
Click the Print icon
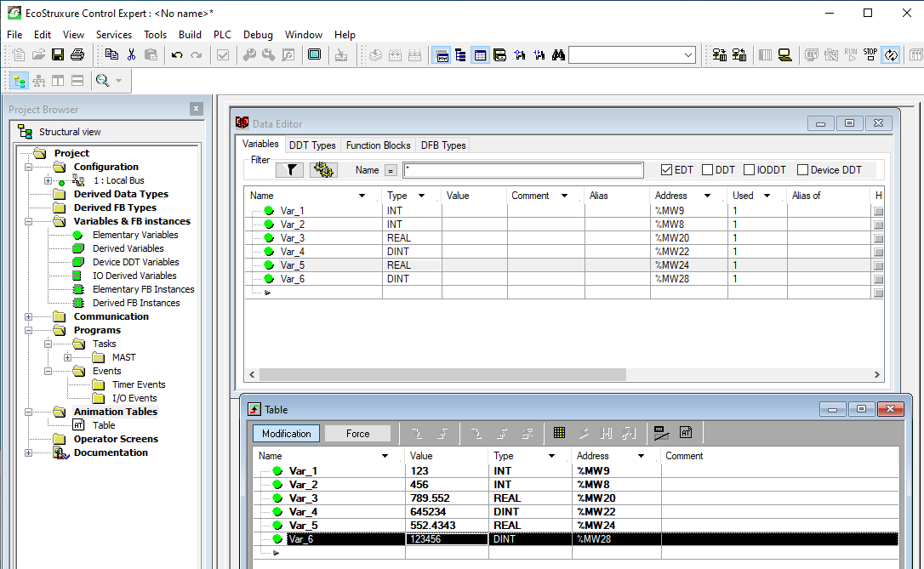[x=77, y=54]
